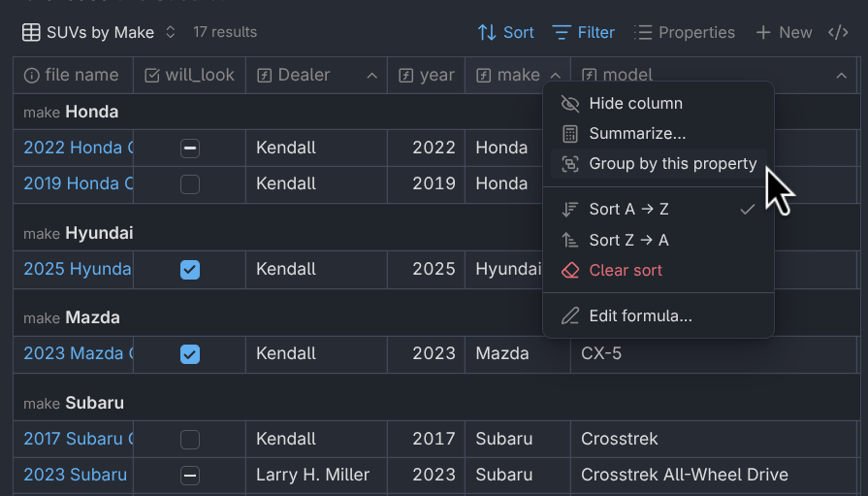The image size is (868, 496).
Task: Toggle will_look checkbox for 2023 Mazda row
Action: 190,354
